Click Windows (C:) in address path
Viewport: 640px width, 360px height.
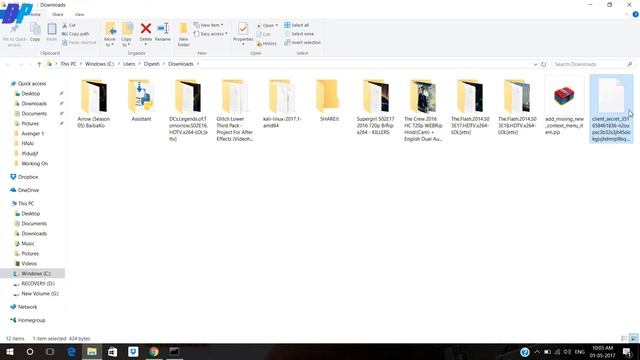pyautogui.click(x=100, y=64)
